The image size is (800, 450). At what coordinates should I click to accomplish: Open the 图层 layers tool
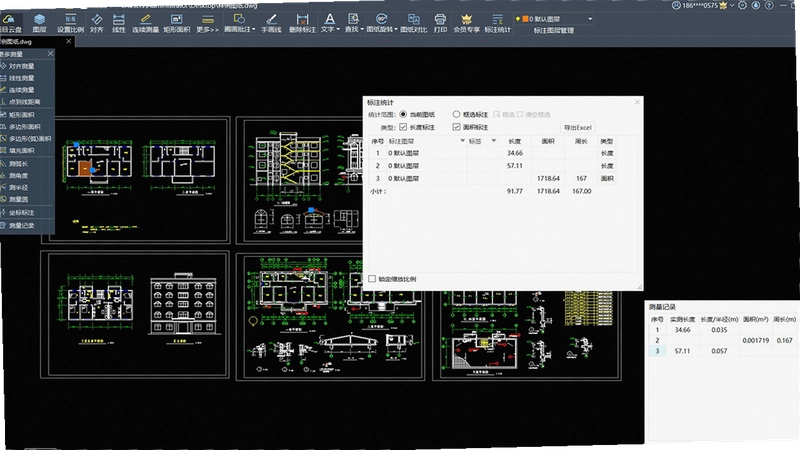(39, 23)
